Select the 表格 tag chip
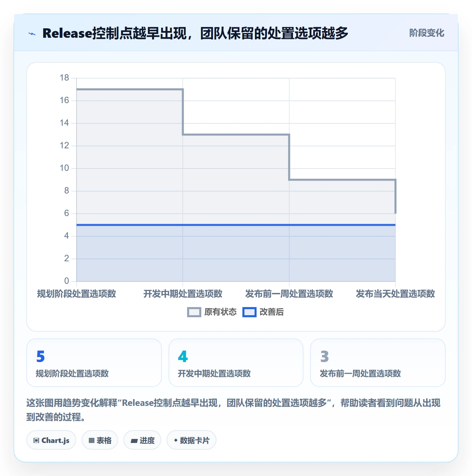This screenshot has width=472, height=476. (100, 440)
